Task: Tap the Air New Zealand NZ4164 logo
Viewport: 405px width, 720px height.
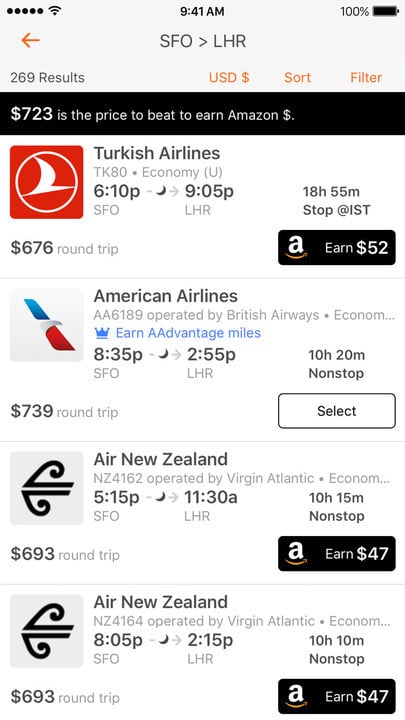Action: [46, 631]
